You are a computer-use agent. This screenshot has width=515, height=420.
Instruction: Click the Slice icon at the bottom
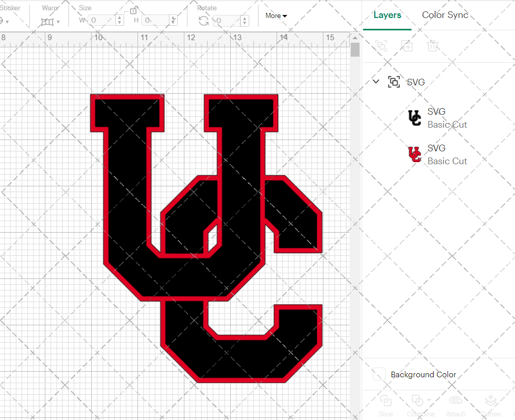point(386,400)
